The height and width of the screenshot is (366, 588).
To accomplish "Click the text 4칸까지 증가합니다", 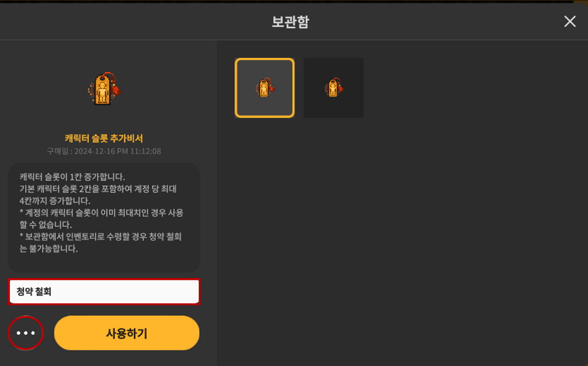I will (55, 201).
